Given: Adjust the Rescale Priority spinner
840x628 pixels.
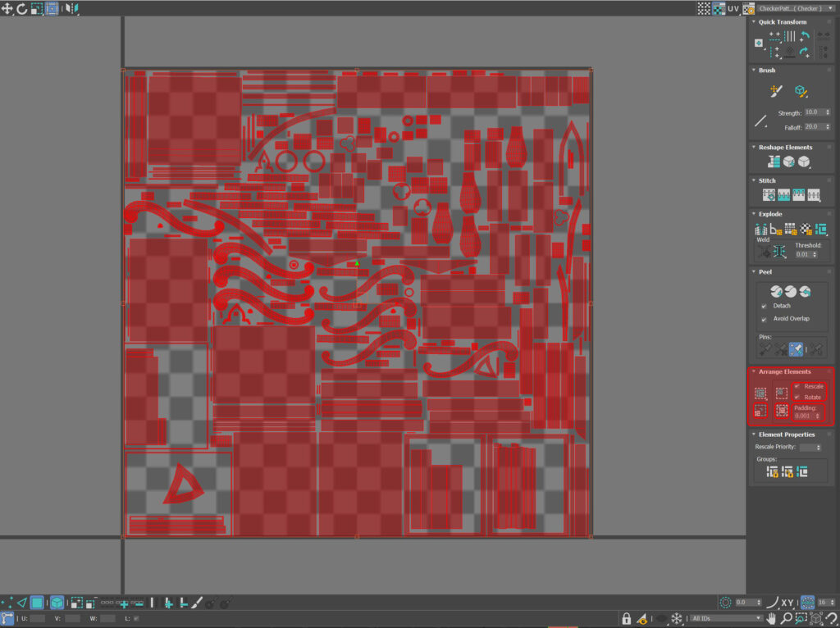Looking at the screenshot, I should click(x=818, y=448).
